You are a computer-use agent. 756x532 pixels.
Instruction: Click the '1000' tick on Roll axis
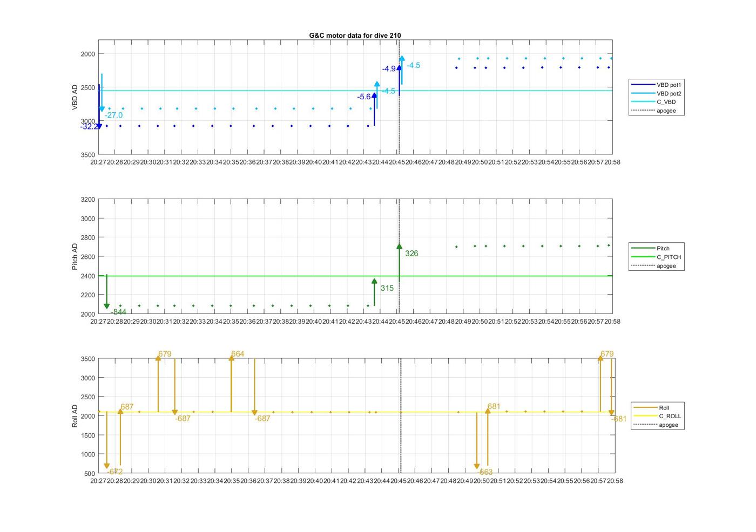(x=88, y=454)
